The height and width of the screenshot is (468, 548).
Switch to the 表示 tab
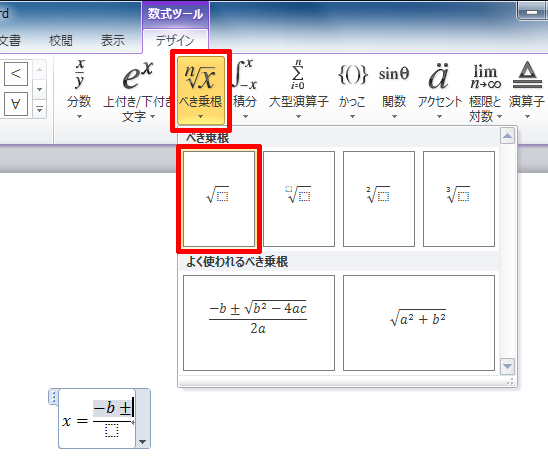[113, 41]
